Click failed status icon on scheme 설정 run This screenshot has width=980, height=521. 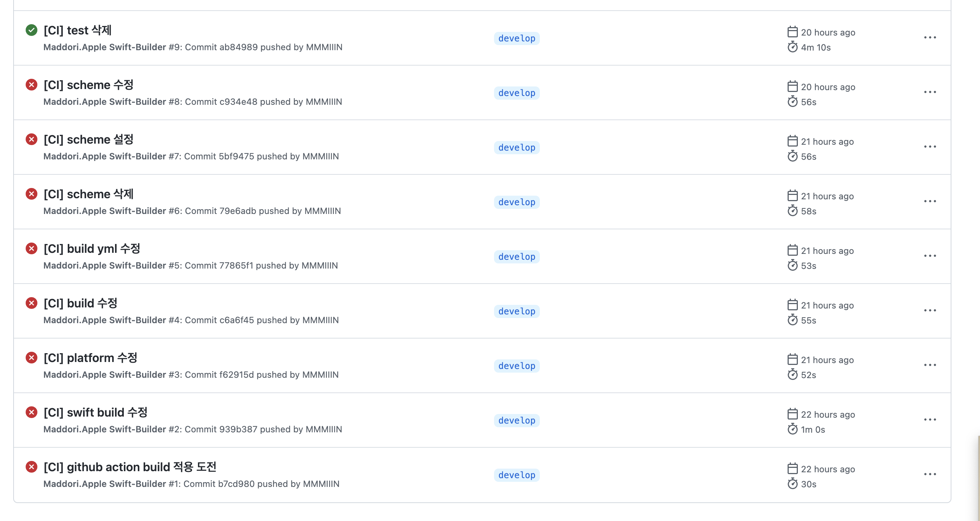(31, 139)
